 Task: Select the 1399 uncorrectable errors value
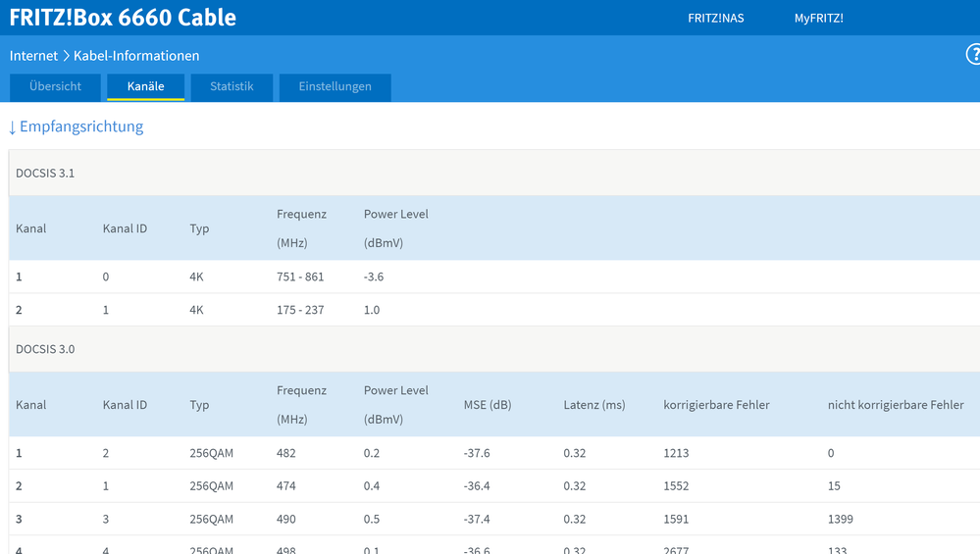click(x=843, y=519)
